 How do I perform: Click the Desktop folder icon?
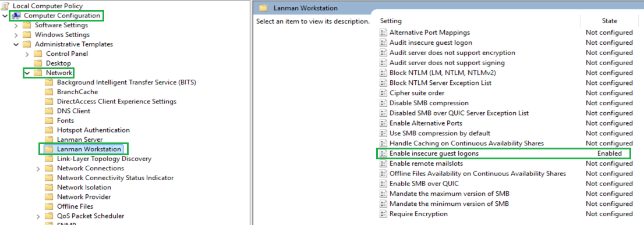38,63
